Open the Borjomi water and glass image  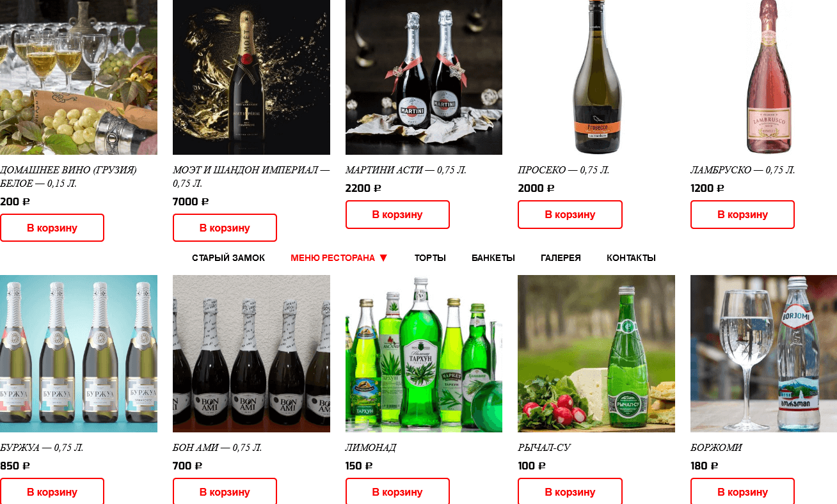pos(763,354)
